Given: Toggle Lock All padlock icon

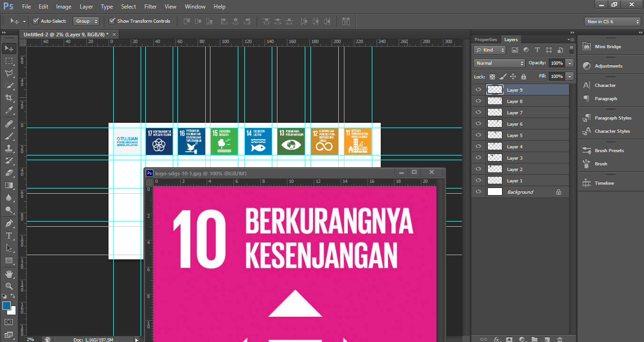Looking at the screenshot, I should coord(524,77).
